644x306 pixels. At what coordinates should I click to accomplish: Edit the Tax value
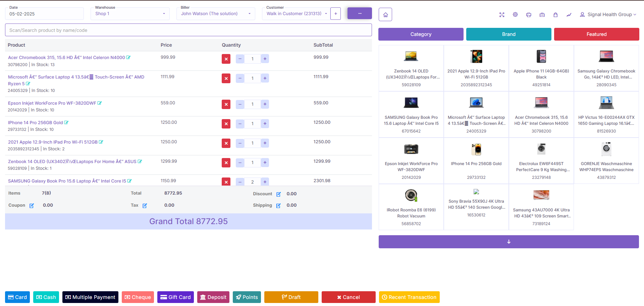point(145,206)
